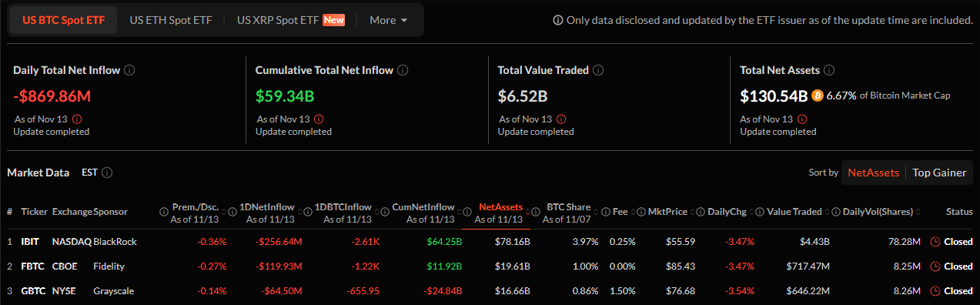
Task: Click red alert icon under Total Net Assets date
Action: coord(804,119)
